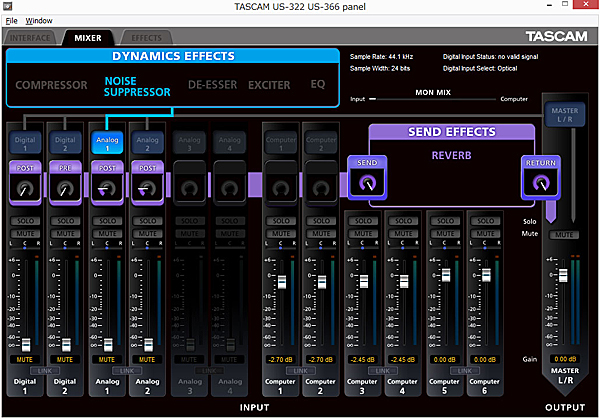
Task: Choose the COMPRESSOR dynamics effect
Action: pos(51,85)
